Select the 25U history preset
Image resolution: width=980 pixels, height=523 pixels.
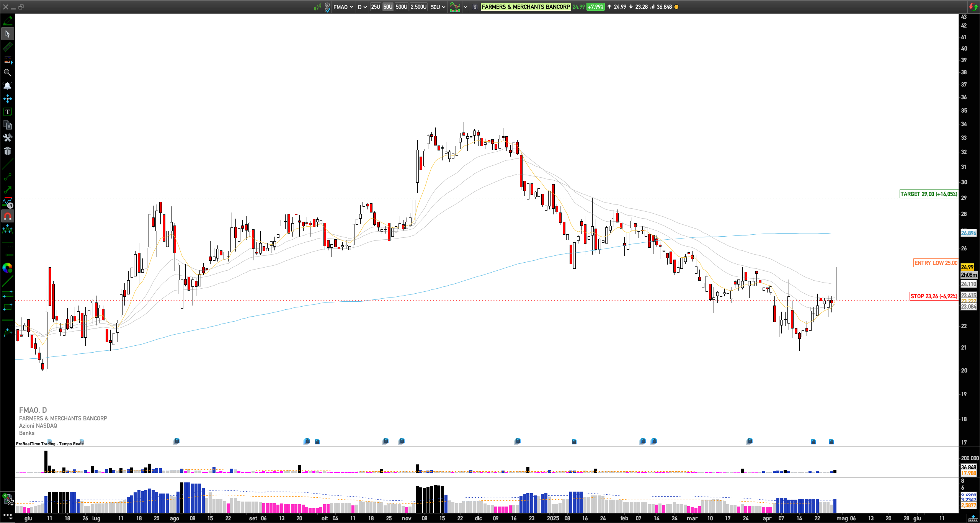click(376, 7)
